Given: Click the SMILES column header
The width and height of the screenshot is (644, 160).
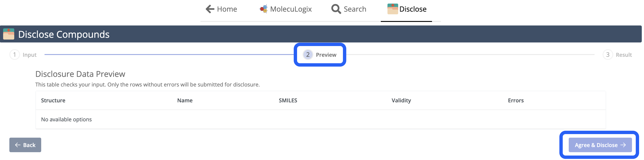Looking at the screenshot, I should [288, 101].
